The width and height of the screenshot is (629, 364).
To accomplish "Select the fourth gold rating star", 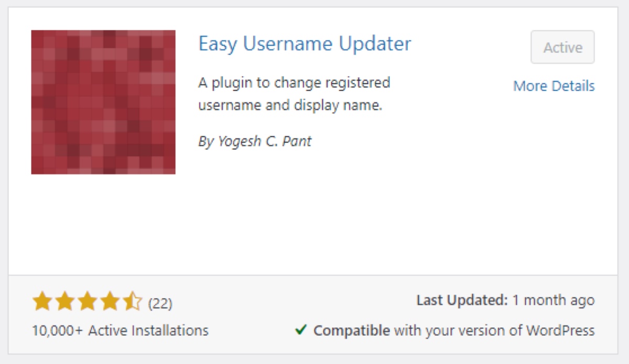I will pyautogui.click(x=109, y=301).
